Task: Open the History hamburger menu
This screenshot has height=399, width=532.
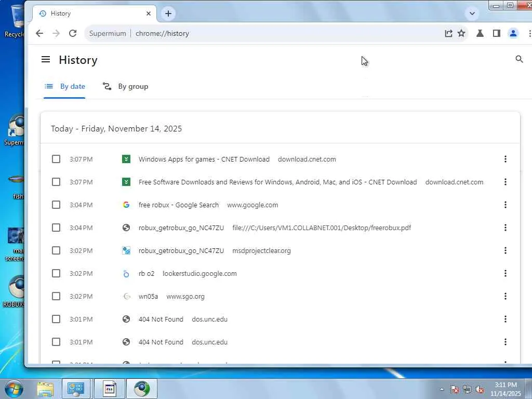Action: point(46,60)
